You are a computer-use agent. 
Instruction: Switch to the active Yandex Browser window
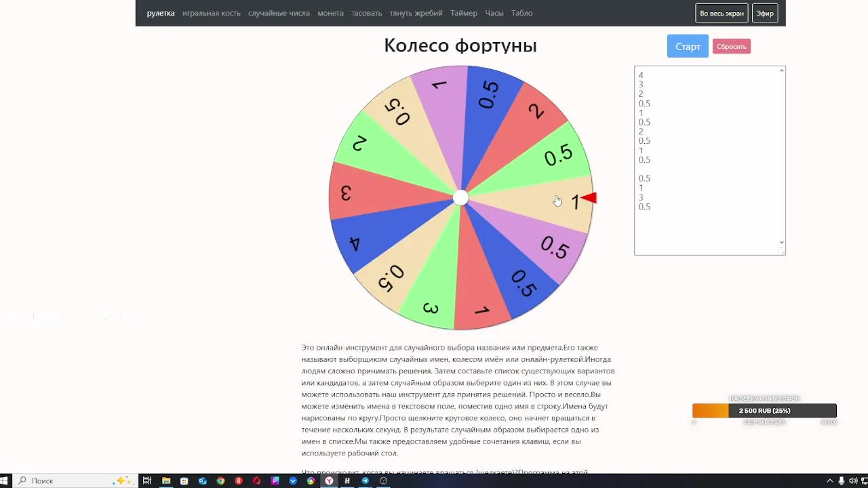tap(329, 481)
